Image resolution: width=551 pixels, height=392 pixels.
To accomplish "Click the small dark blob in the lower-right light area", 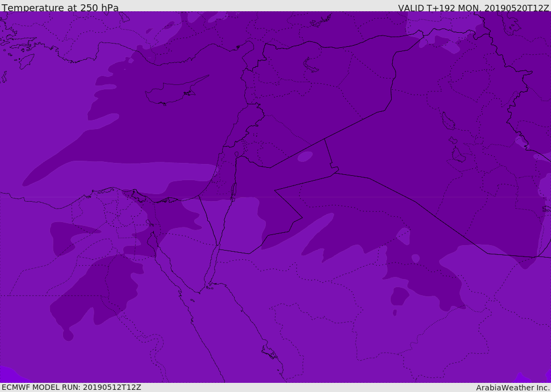I will click(x=399, y=296).
